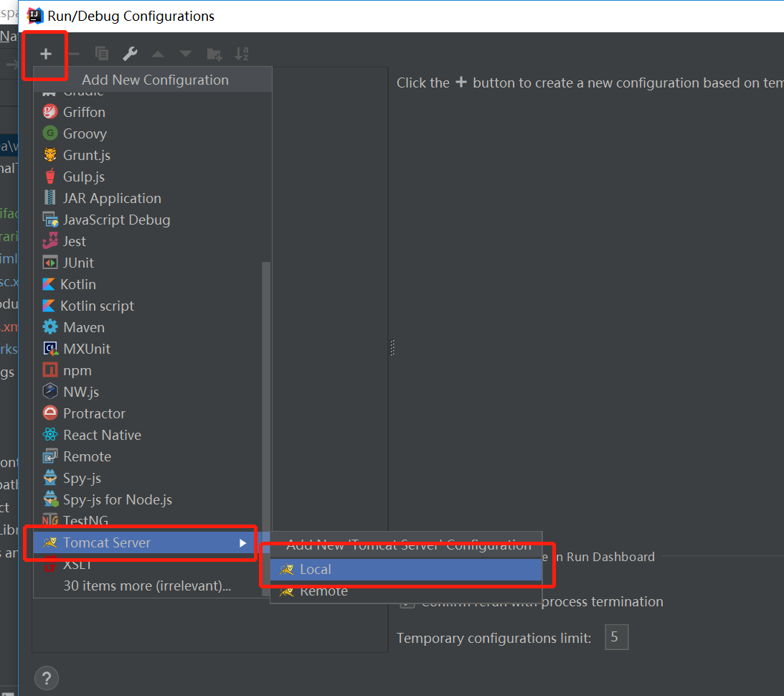
Task: Click the Copy Configuration toolbar icon
Action: tap(102, 54)
